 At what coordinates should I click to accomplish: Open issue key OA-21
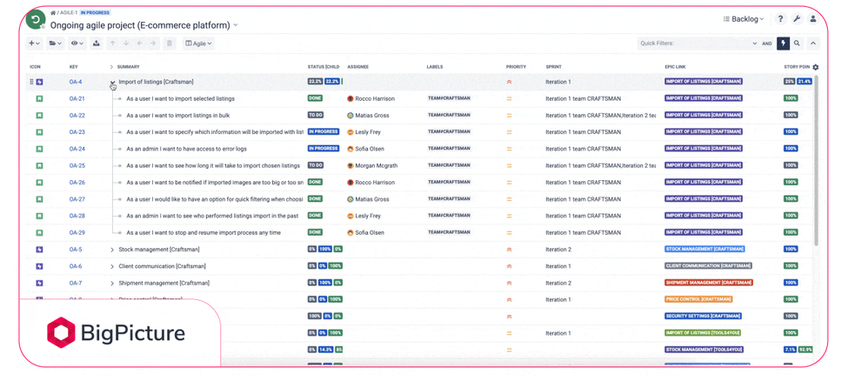(77, 98)
